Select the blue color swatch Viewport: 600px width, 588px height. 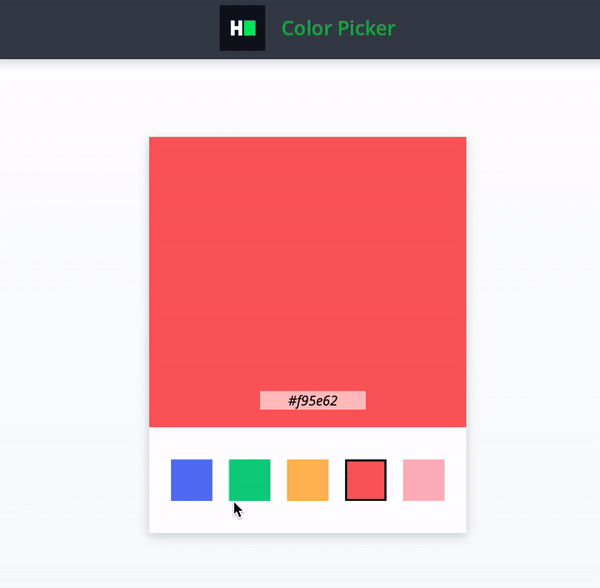[x=191, y=480]
